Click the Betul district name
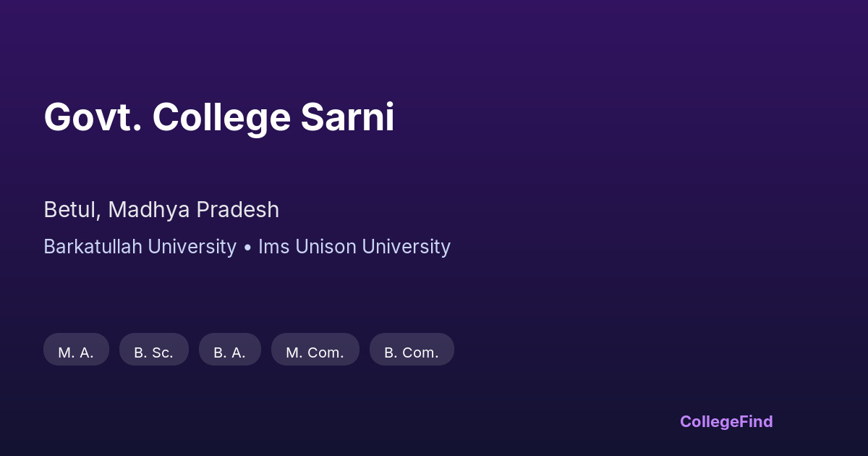This screenshot has width=868, height=456. pos(69,210)
